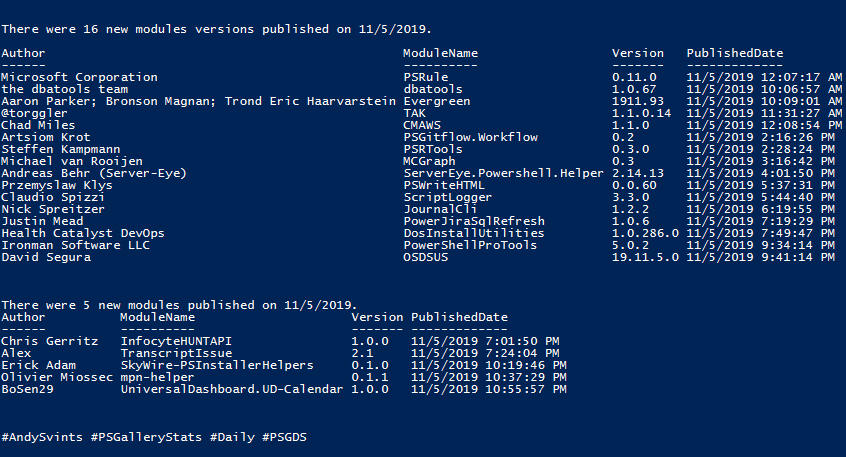Select module 'PSRTools'
This screenshot has height=457, width=846.
click(x=433, y=149)
